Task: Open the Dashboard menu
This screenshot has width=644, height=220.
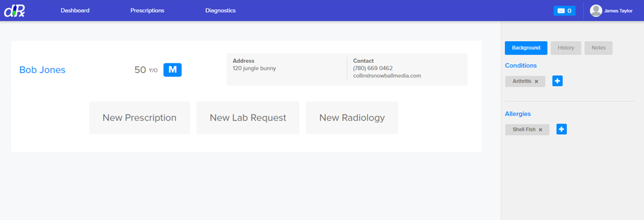Action: tap(75, 10)
